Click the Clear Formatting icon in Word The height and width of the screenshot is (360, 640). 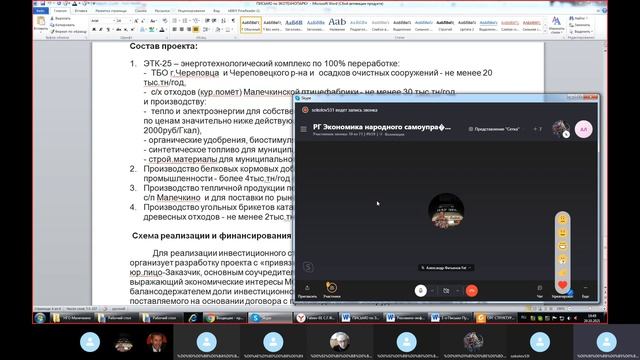click(164, 20)
